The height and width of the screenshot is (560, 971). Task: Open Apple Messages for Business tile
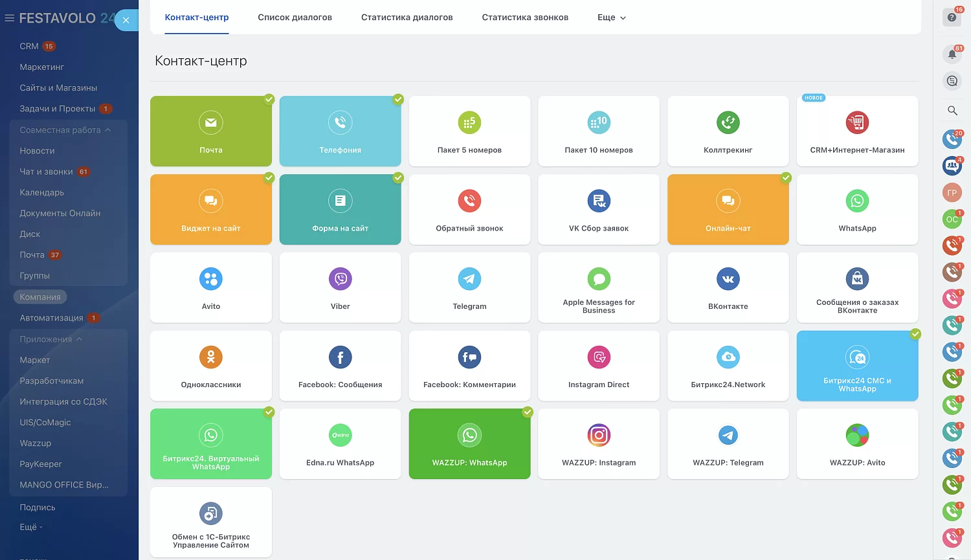599,287
